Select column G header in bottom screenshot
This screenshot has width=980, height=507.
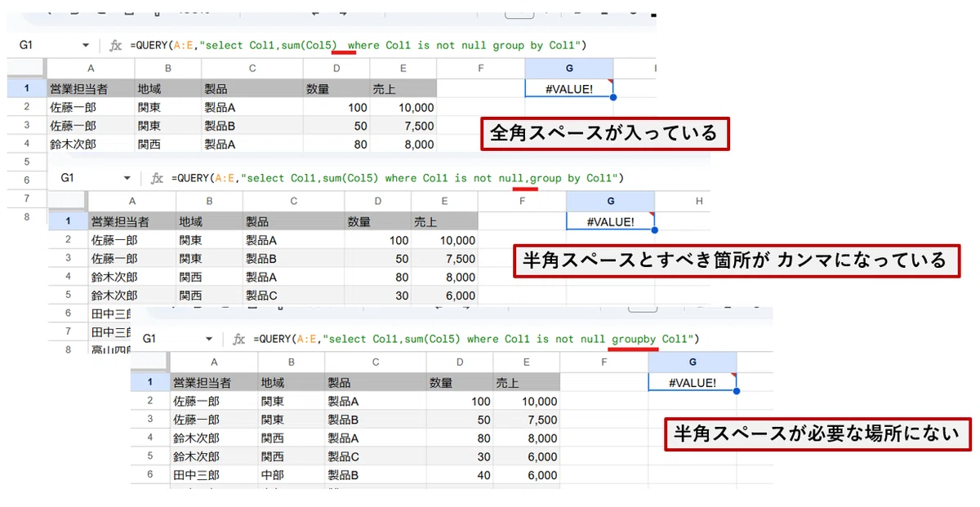pos(693,362)
